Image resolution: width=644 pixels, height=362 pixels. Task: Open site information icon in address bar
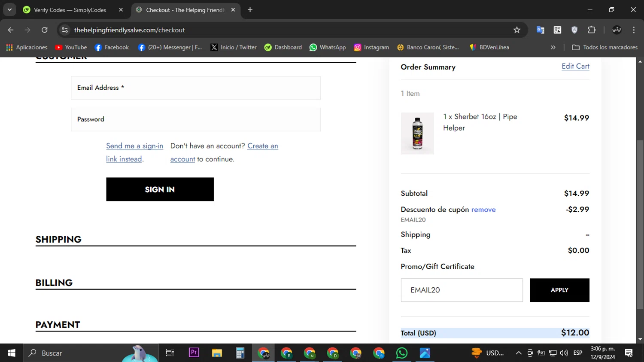click(65, 30)
